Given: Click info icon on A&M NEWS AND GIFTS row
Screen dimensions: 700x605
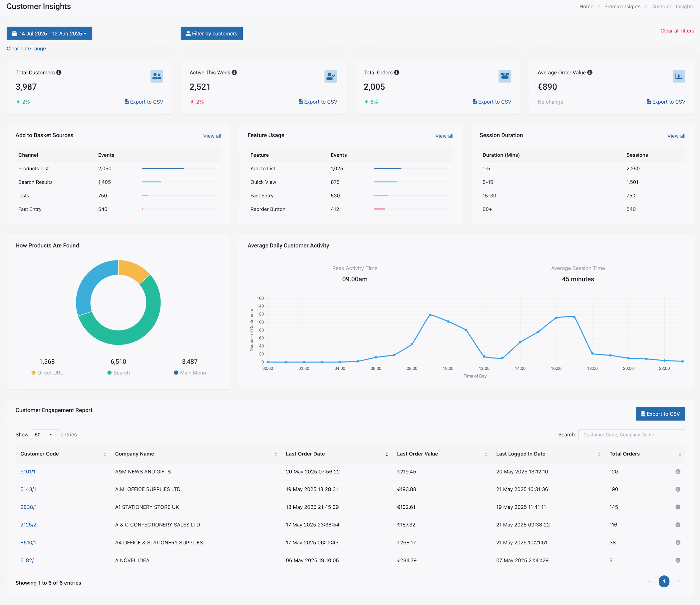Looking at the screenshot, I should click(678, 471).
